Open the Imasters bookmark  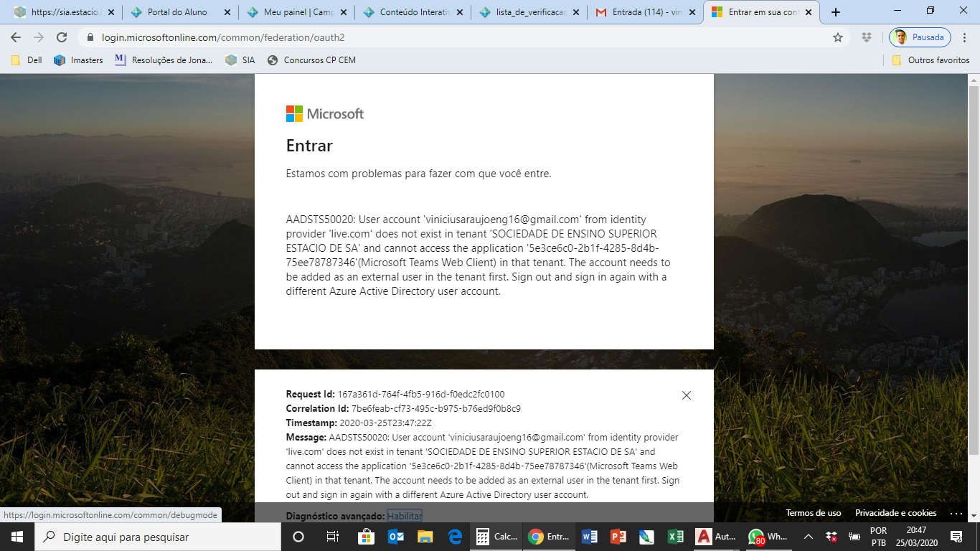coord(79,60)
